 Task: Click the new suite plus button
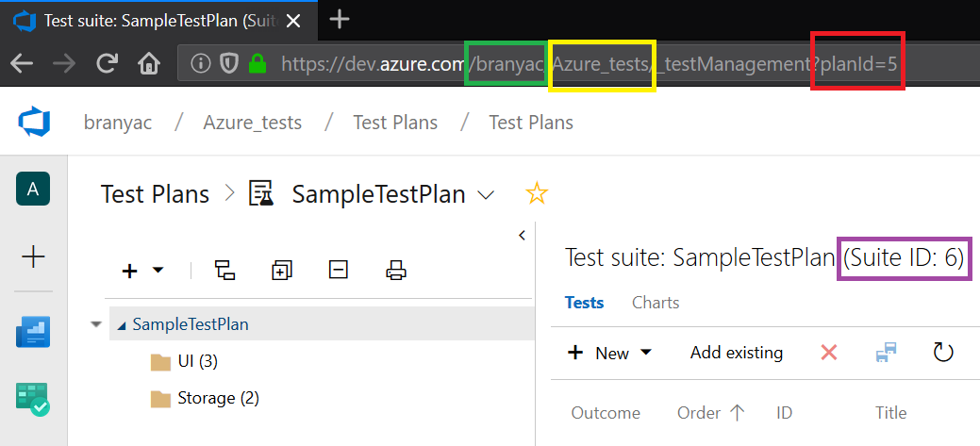coord(129,271)
